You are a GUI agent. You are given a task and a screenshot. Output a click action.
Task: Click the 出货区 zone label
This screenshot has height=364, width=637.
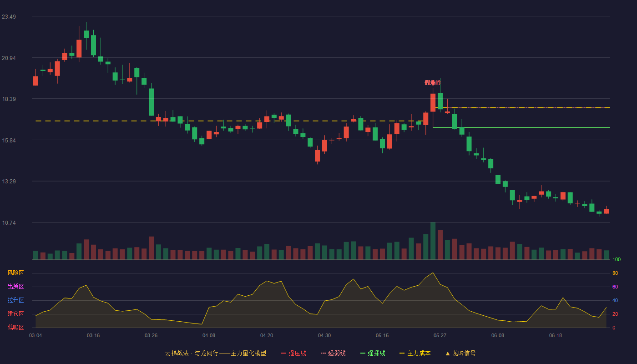coord(15,287)
